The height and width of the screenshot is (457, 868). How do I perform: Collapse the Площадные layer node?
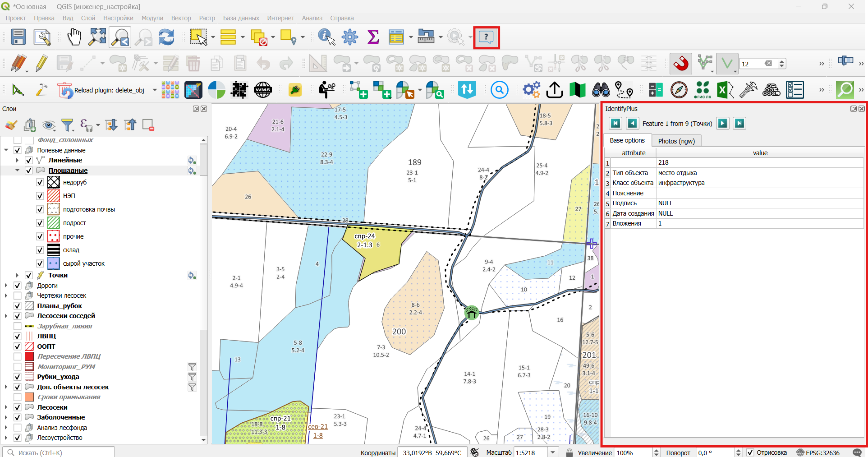17,171
